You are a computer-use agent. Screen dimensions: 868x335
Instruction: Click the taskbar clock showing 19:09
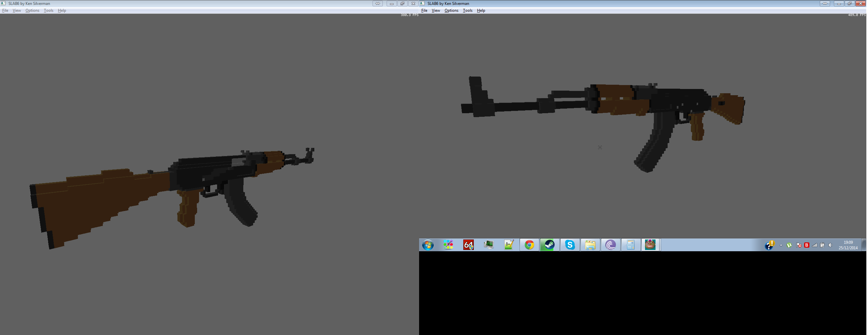pyautogui.click(x=848, y=245)
